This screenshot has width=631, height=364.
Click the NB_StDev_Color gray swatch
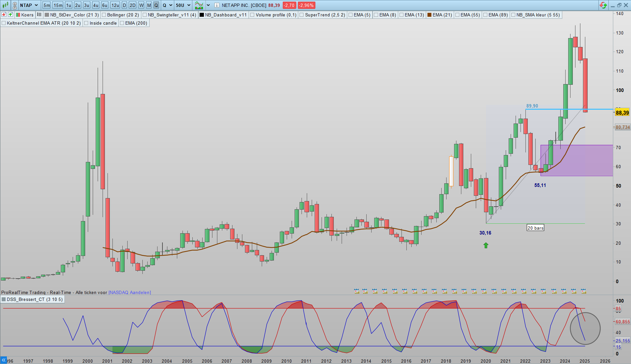tap(47, 15)
